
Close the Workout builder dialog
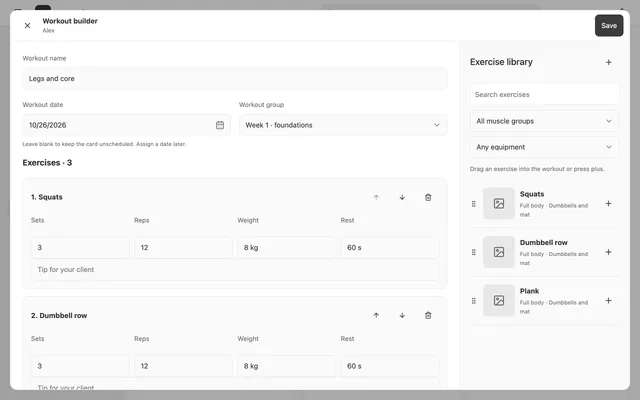[x=27, y=25]
